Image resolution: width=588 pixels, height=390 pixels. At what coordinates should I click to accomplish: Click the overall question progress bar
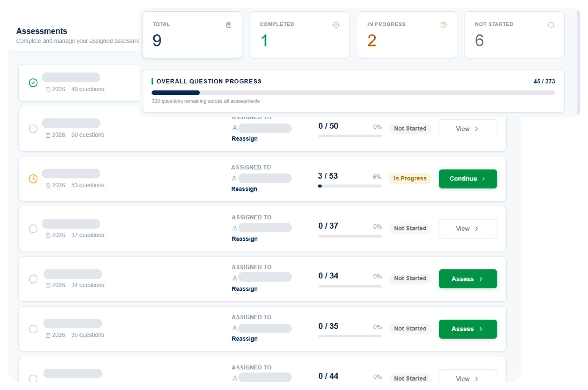[x=353, y=93]
